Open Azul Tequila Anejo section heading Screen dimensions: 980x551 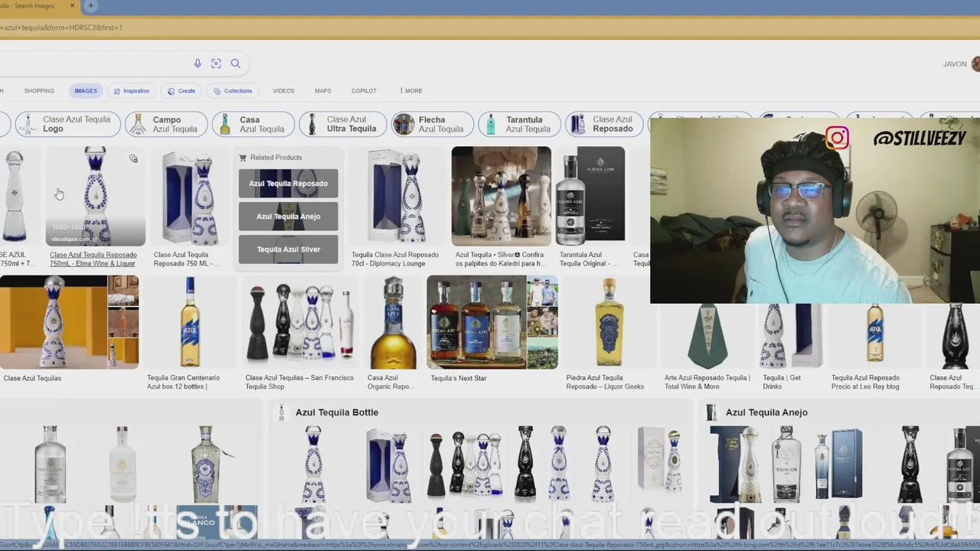766,412
